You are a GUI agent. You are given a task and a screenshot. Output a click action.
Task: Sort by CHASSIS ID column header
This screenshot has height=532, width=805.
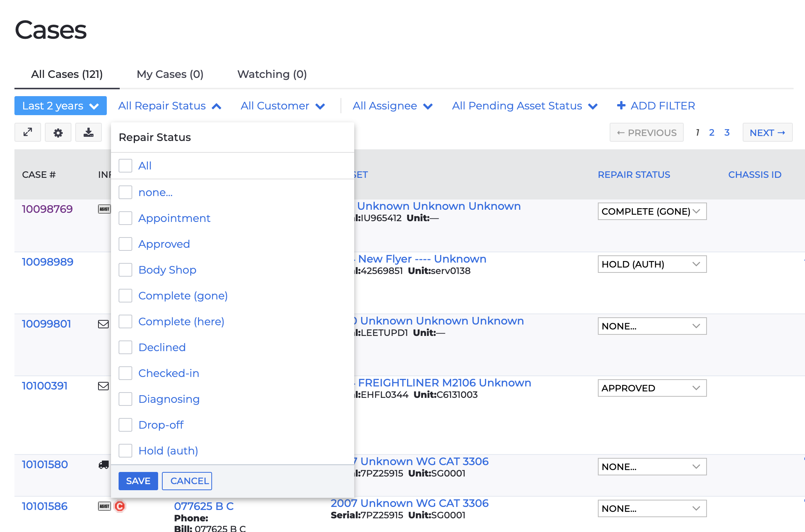(755, 175)
